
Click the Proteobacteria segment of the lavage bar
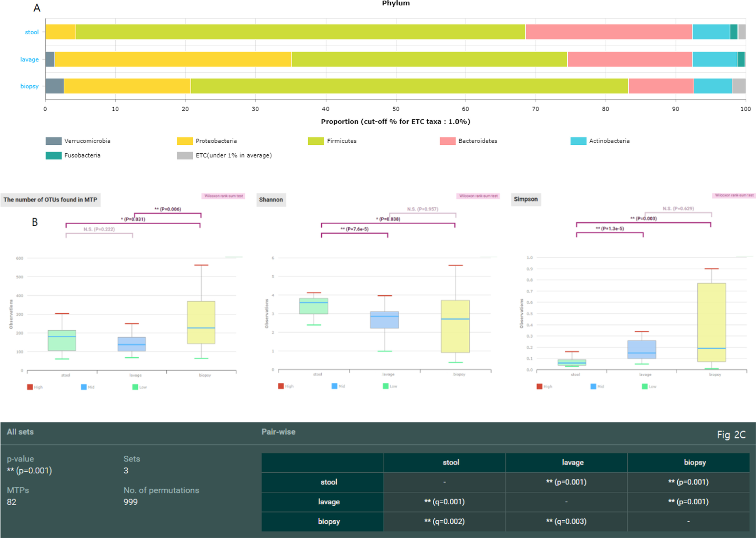(x=173, y=59)
